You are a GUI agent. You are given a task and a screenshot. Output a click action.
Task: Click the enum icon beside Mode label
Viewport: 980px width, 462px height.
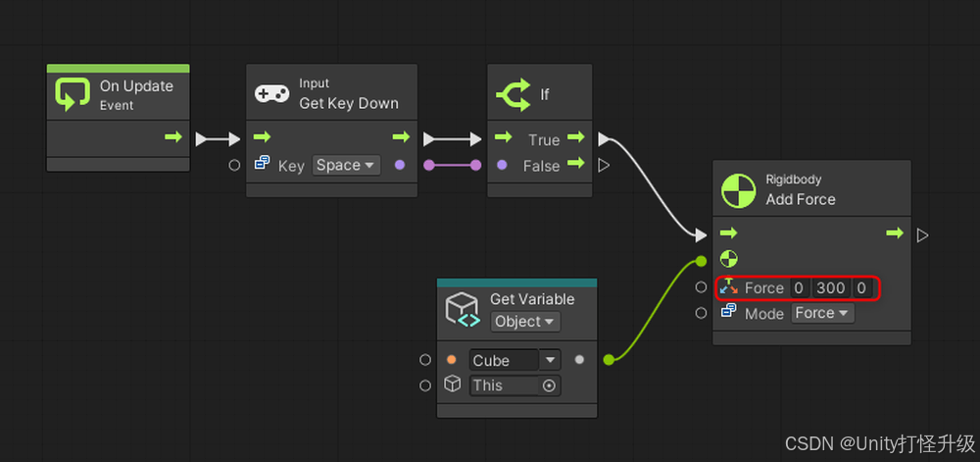pyautogui.click(x=729, y=311)
